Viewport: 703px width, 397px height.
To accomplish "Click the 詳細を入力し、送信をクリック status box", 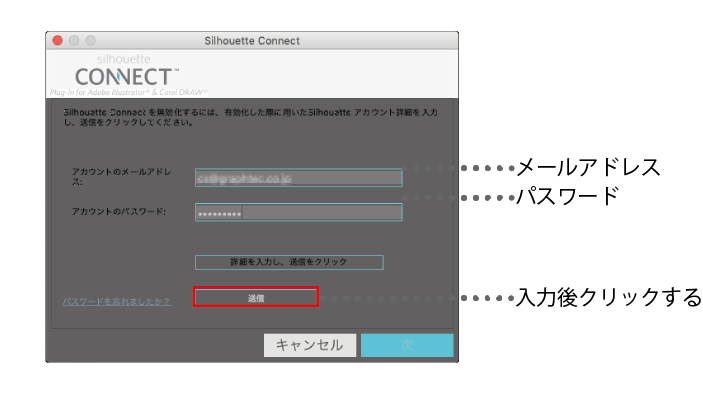I will coord(289,262).
